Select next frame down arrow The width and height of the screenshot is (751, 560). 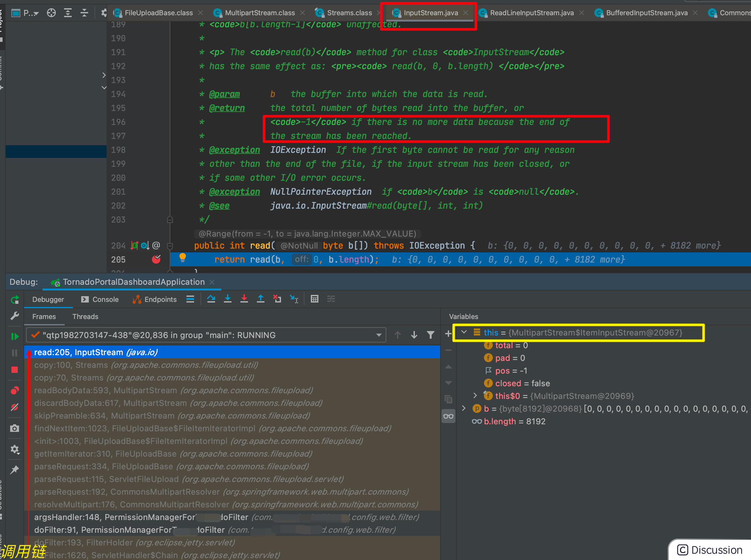[x=414, y=335]
